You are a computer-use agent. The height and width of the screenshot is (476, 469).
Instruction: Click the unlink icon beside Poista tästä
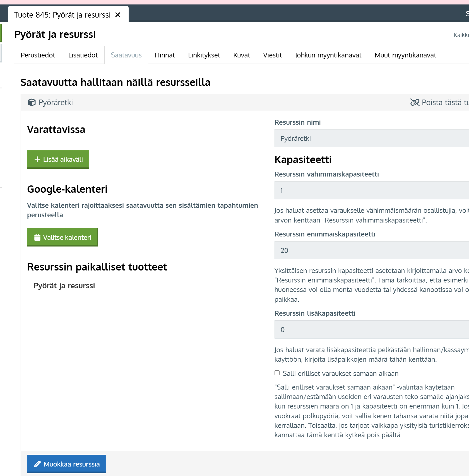pyautogui.click(x=415, y=102)
